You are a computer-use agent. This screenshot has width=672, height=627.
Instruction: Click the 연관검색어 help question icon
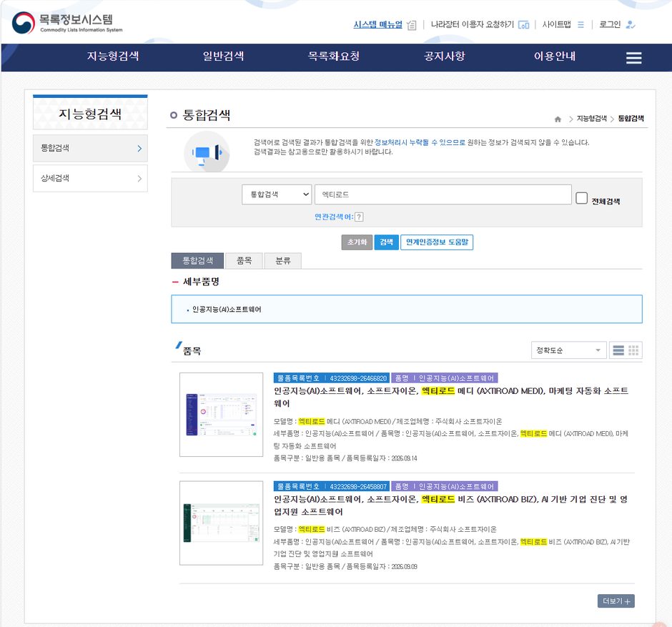point(359,217)
